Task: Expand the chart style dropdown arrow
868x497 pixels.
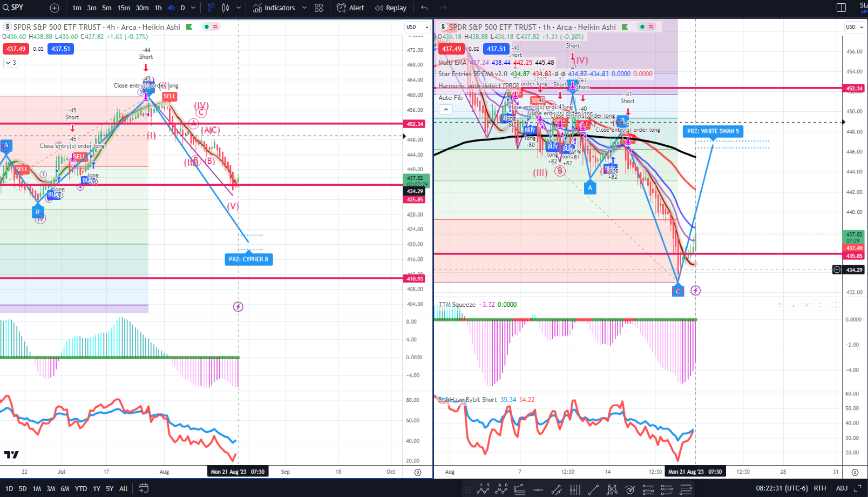Action: 239,8
